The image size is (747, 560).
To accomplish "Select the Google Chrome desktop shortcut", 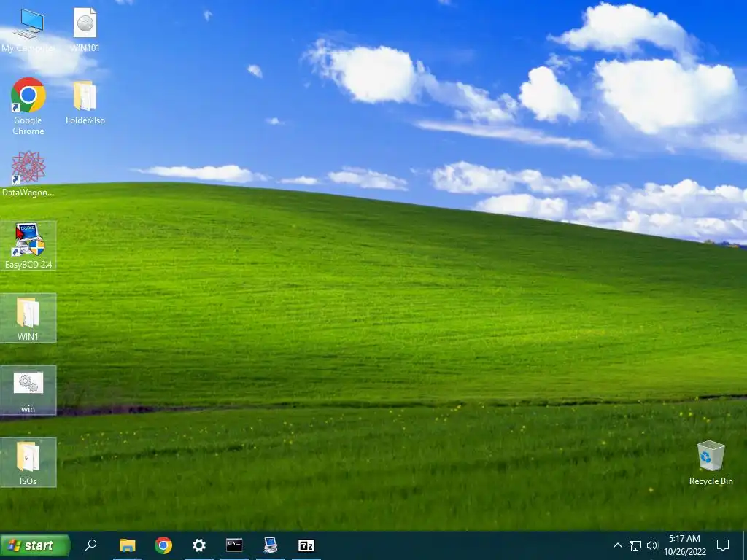I will (x=28, y=106).
